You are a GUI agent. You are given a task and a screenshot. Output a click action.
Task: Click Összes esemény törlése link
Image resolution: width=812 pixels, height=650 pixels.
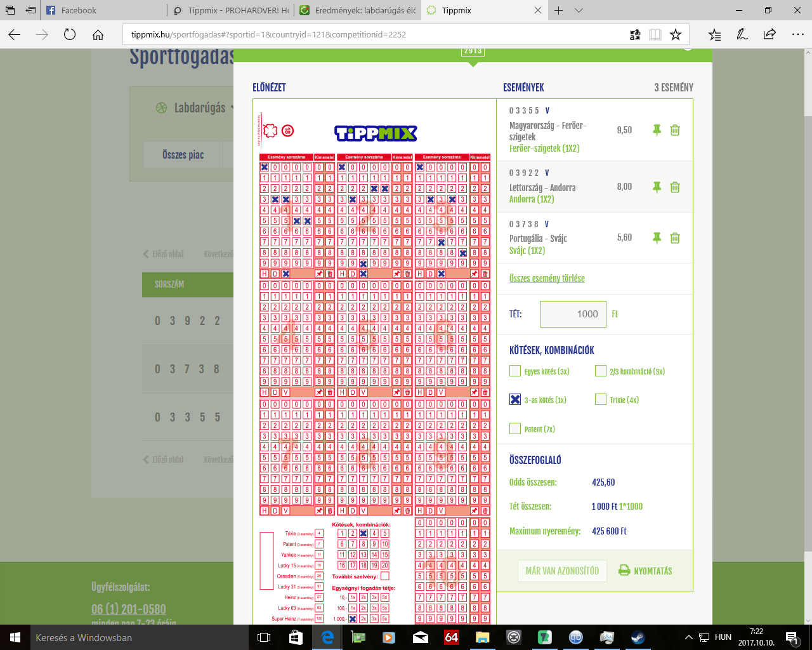pyautogui.click(x=547, y=278)
